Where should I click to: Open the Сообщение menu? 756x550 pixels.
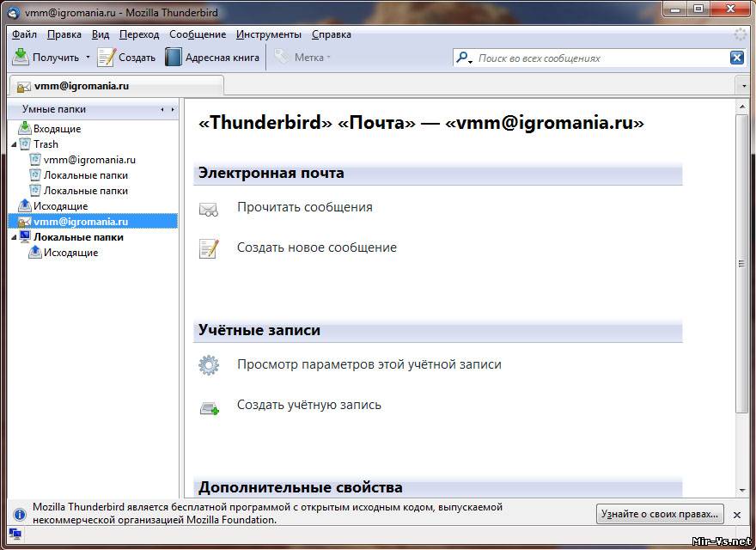198,34
